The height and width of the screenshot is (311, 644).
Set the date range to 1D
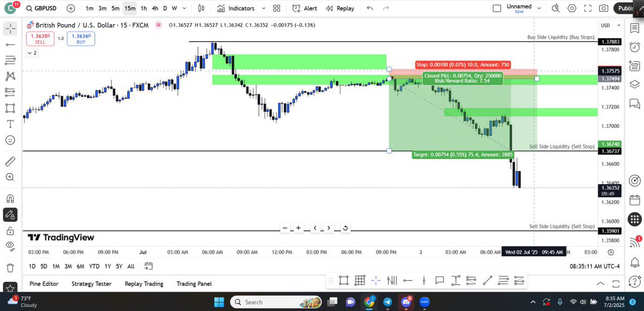click(x=32, y=266)
